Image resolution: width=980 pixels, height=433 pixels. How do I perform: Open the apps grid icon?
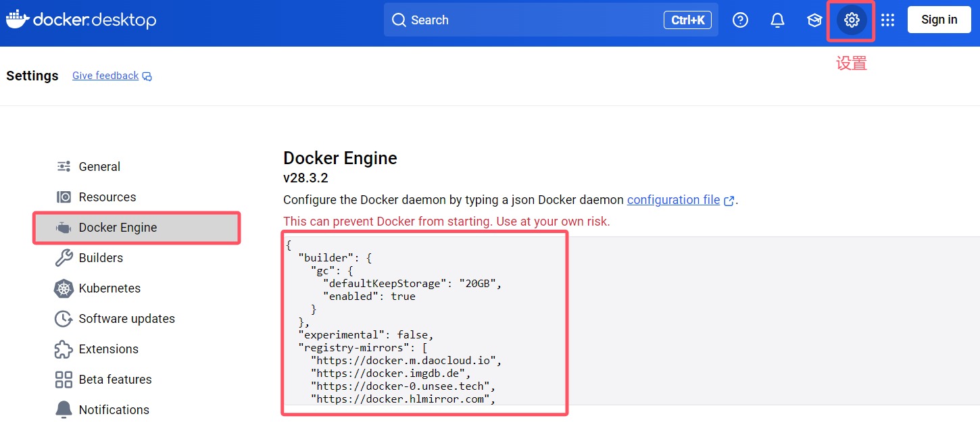point(888,20)
